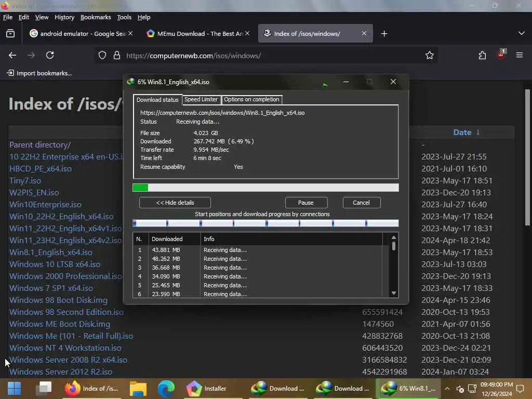Viewport: 532px width, 399px height.
Task: Open the Tools menu
Action: [x=124, y=17]
